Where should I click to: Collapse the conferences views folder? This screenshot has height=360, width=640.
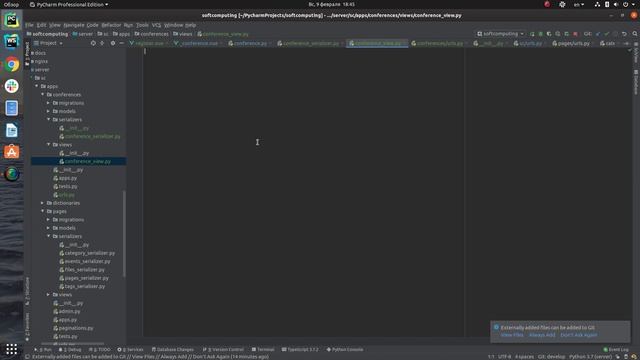(49, 144)
